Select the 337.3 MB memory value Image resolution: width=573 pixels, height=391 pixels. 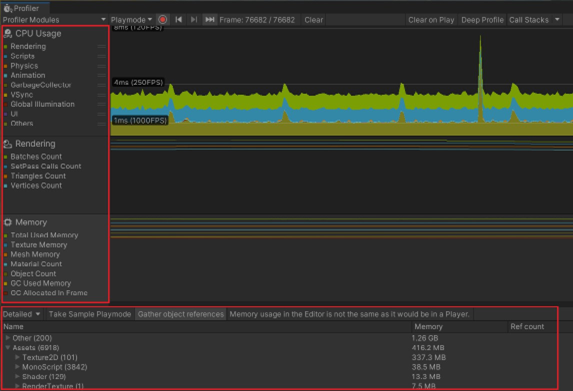click(429, 357)
